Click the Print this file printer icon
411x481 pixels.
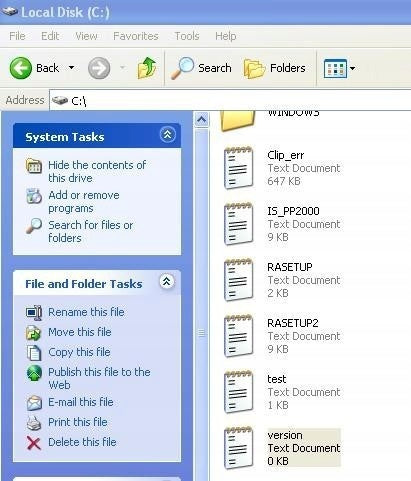coord(34,423)
